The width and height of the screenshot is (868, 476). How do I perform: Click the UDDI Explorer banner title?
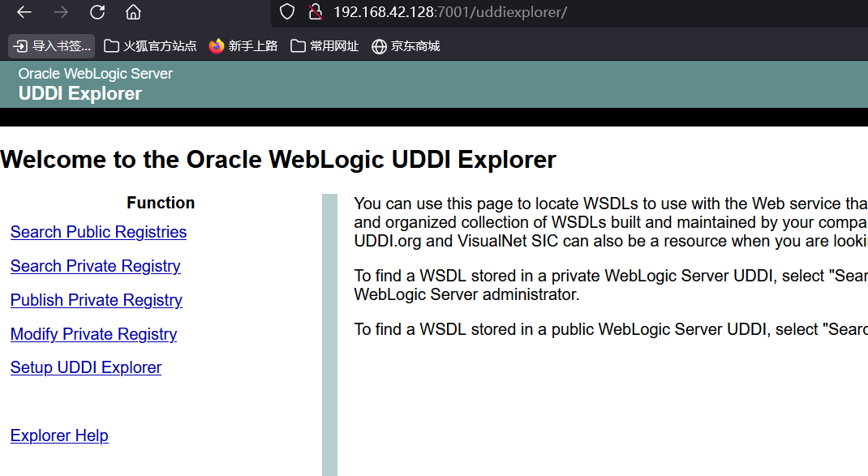tap(80, 93)
